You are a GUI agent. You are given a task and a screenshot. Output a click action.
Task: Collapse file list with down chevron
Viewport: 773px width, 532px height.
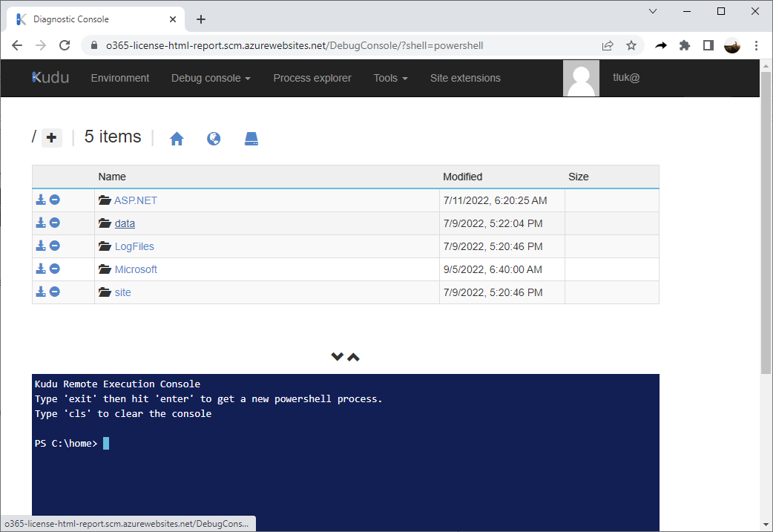(338, 356)
